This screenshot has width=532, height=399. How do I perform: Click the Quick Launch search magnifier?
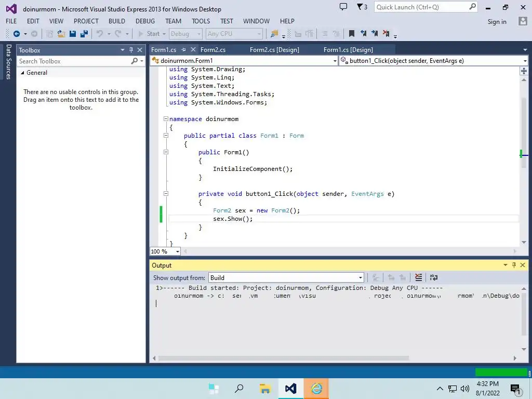coord(472,7)
